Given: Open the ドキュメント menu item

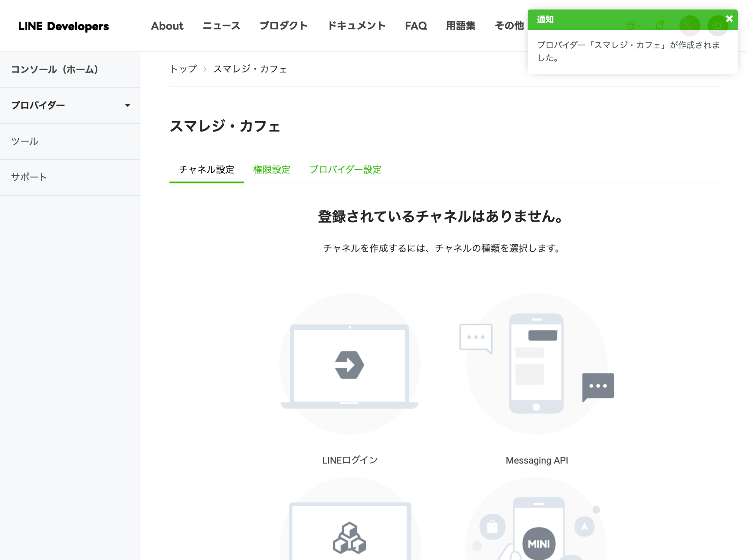Looking at the screenshot, I should (x=357, y=26).
